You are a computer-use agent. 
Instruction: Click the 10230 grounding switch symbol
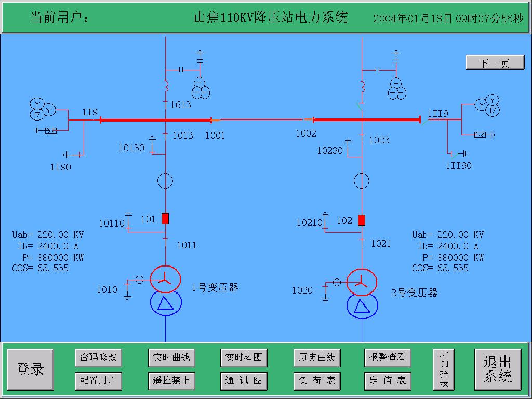click(x=349, y=148)
